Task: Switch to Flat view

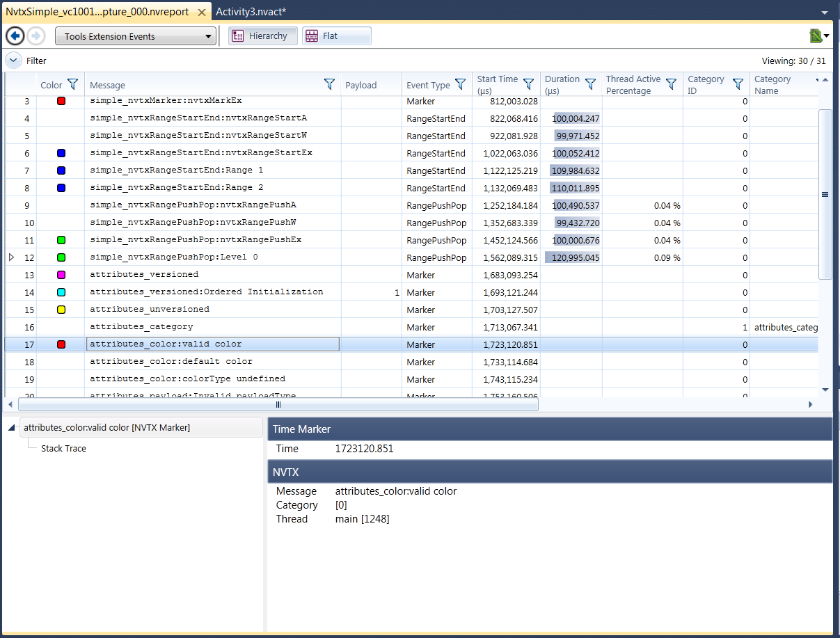Action: click(337, 36)
